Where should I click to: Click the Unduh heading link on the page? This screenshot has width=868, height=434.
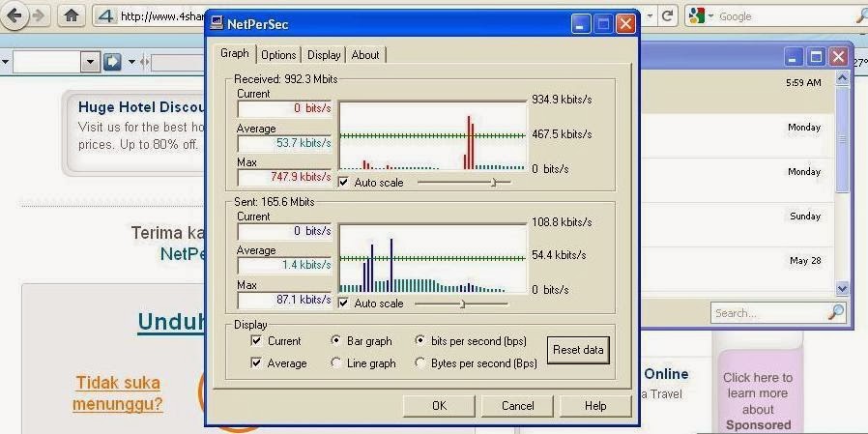click(171, 322)
